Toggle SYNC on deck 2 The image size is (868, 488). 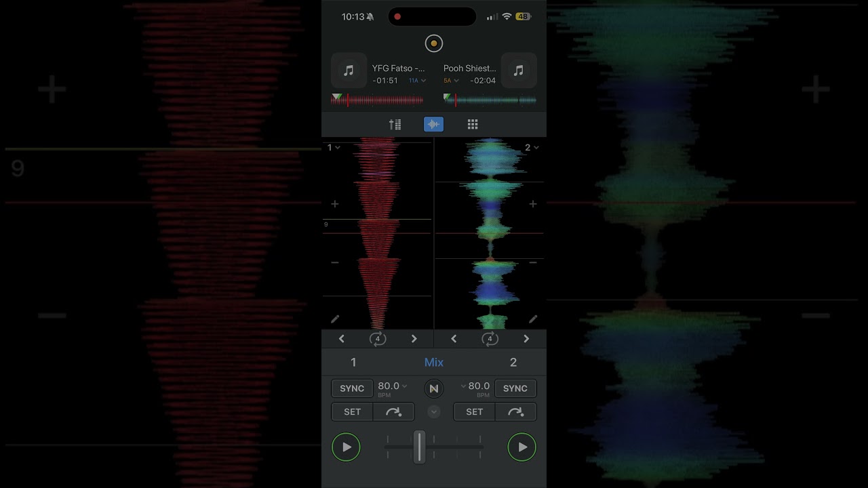[x=515, y=388]
